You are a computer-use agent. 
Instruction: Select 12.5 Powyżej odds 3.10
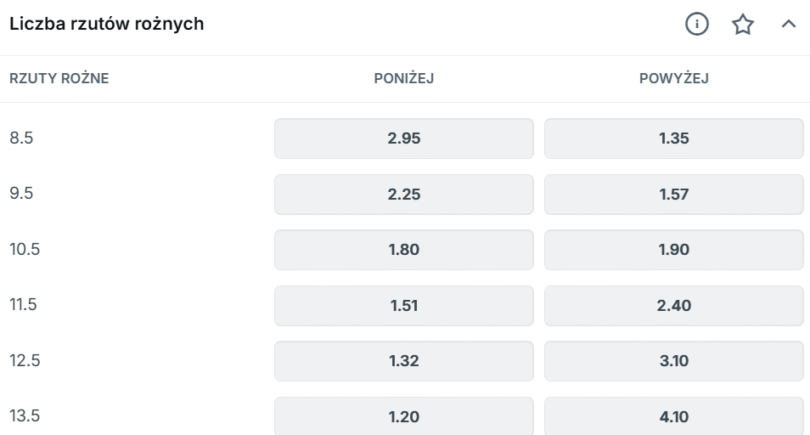point(674,361)
